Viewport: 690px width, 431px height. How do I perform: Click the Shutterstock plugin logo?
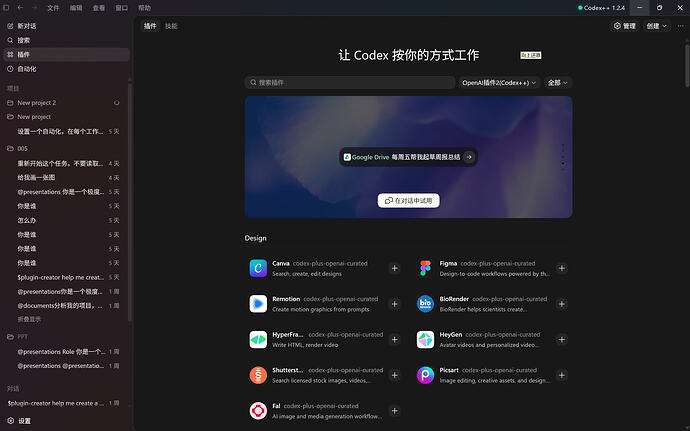258,375
